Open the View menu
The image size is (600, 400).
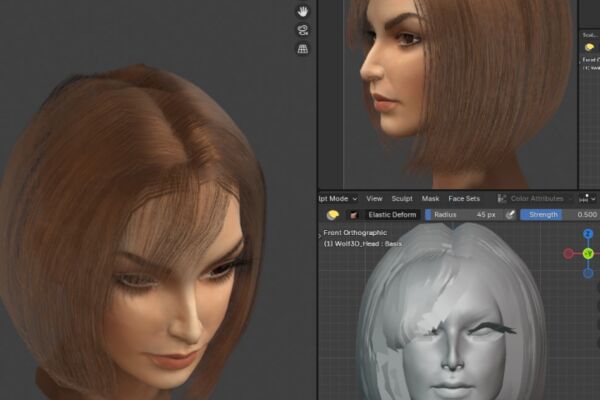[374, 199]
